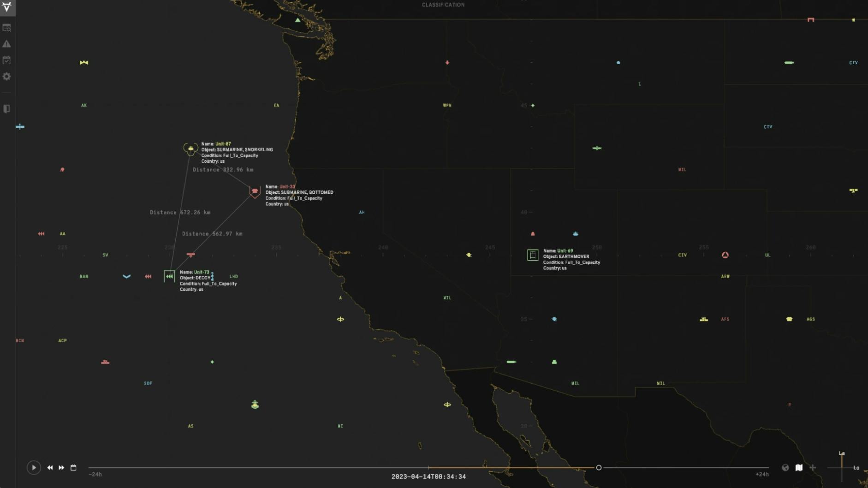This screenshot has height=488, width=868.
Task: Switch to globe view
Action: click(785, 468)
